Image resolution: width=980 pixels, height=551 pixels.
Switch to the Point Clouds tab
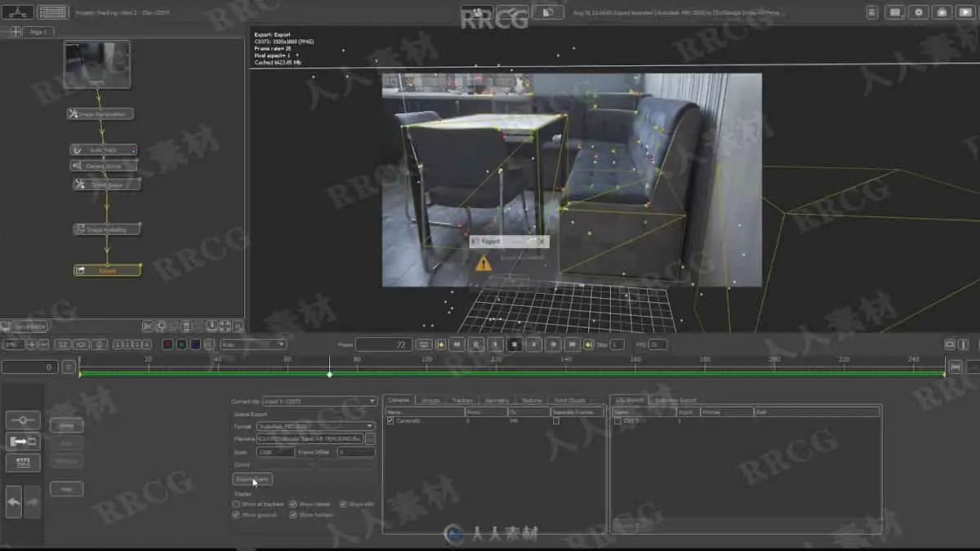570,401
